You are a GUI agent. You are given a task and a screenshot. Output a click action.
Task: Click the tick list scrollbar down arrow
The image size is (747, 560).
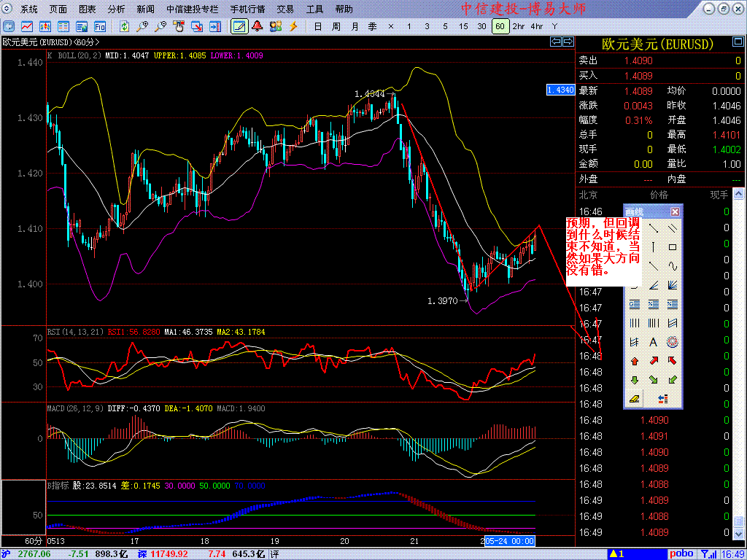tap(738, 533)
